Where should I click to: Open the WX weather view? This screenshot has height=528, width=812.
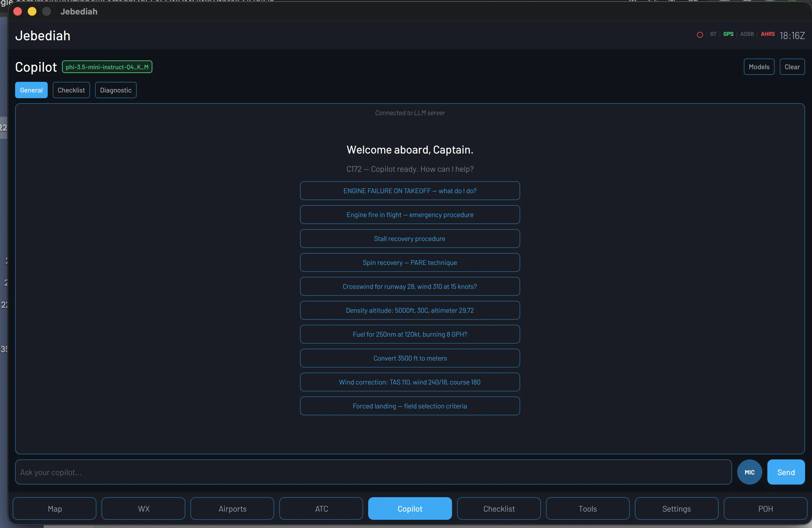click(x=143, y=508)
